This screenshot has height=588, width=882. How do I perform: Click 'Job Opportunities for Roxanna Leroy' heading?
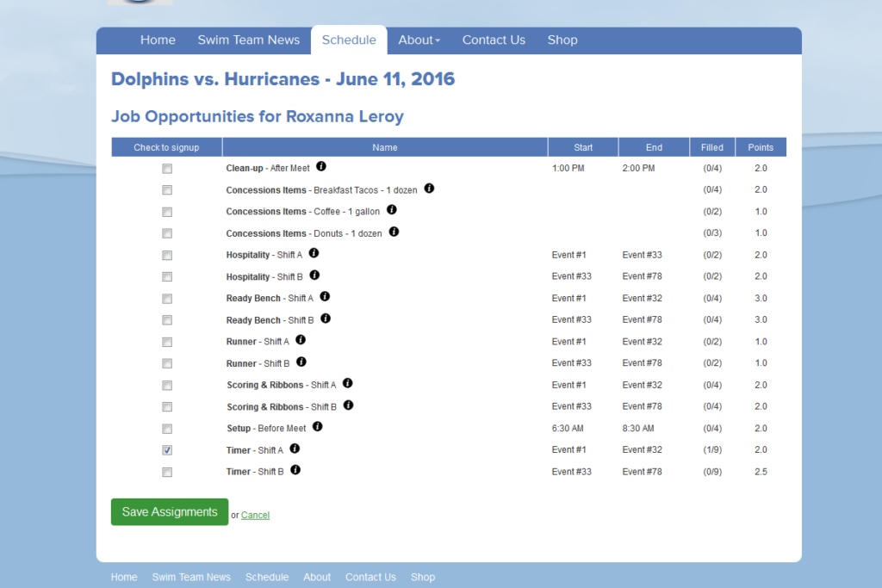(x=258, y=116)
